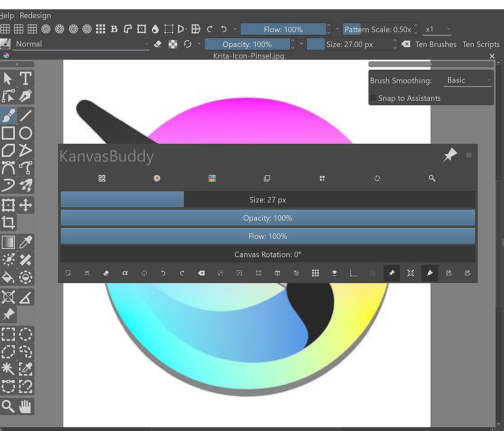Open the Redesign menu

[x=36, y=15]
